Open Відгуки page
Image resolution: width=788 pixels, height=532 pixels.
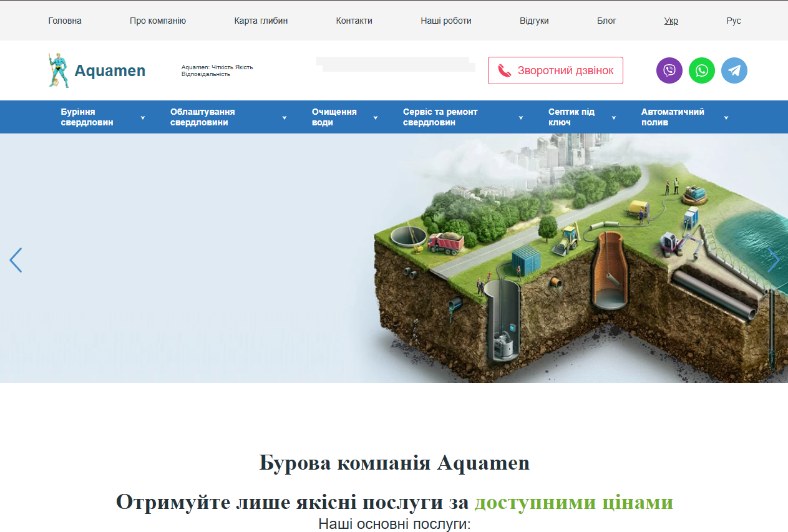(534, 21)
